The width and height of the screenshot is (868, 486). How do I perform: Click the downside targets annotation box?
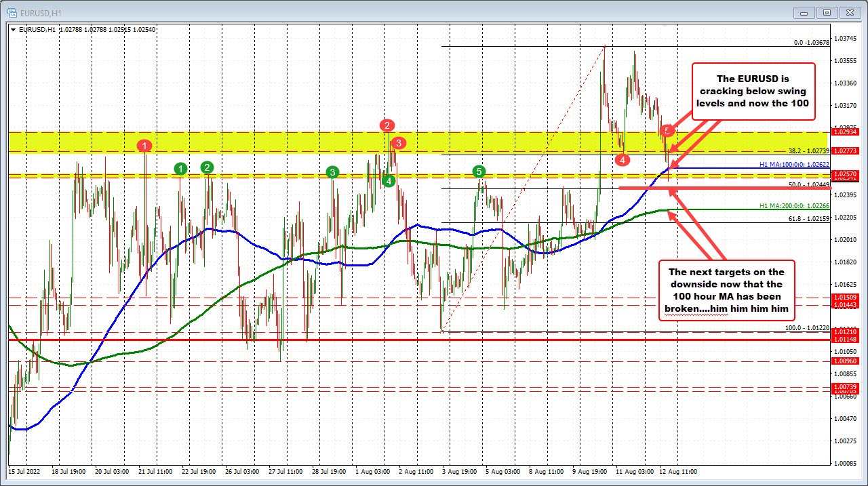click(726, 290)
